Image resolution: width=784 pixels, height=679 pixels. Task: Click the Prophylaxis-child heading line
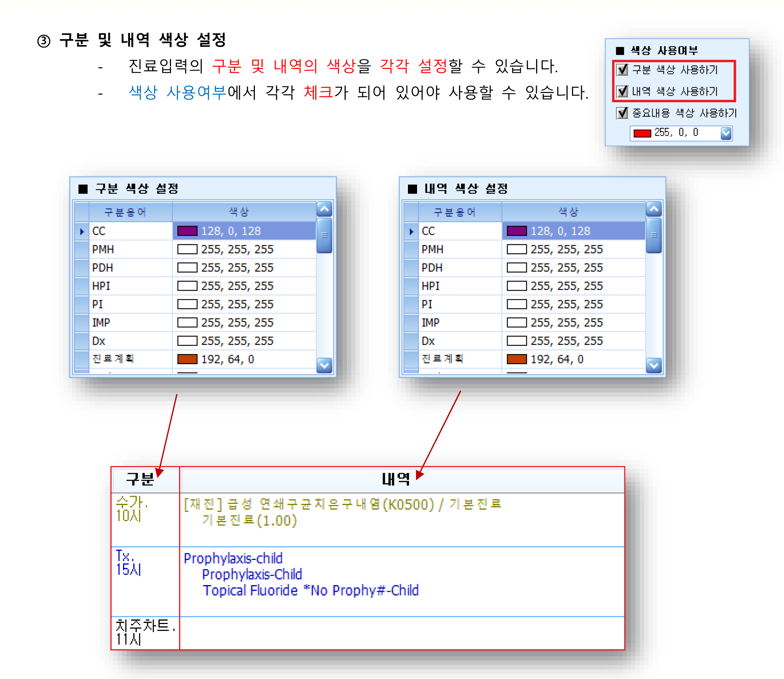pos(233,558)
